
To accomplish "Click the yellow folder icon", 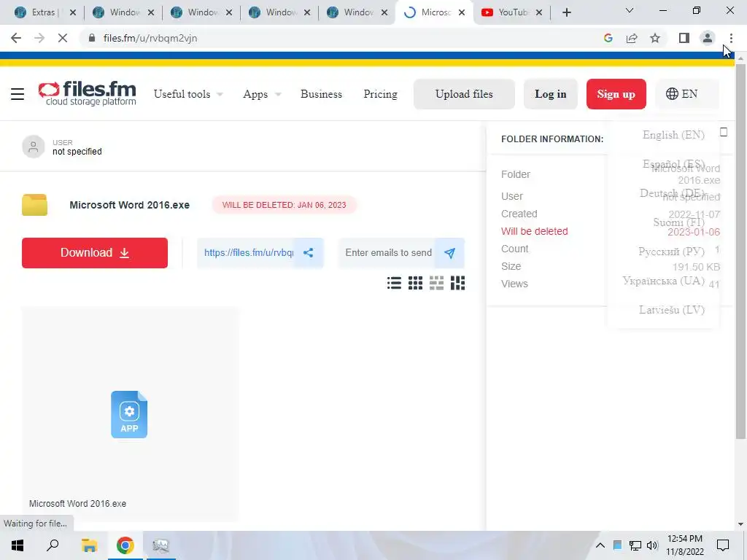I will [34, 205].
